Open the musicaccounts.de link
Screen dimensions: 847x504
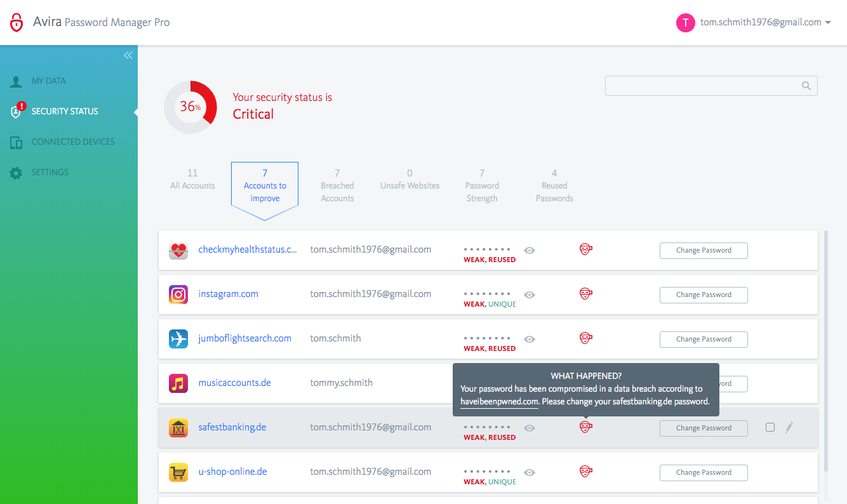pyautogui.click(x=234, y=383)
